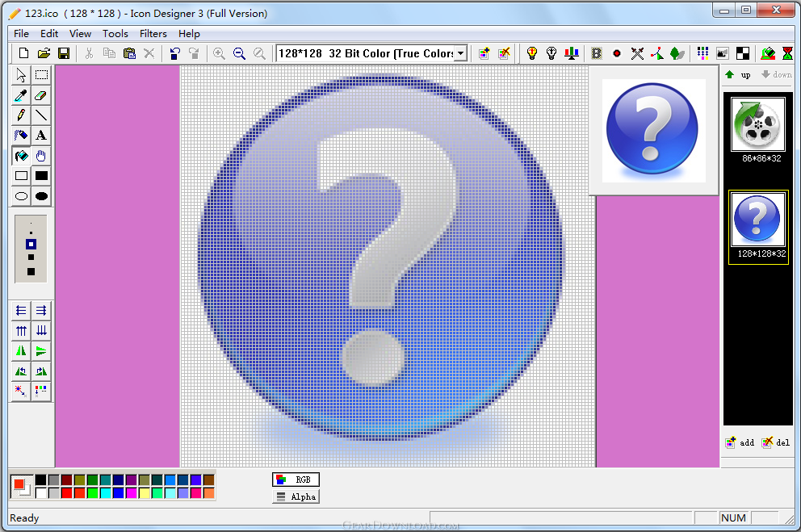This screenshot has height=532, width=801.
Task: Click the shift image up icon
Action: pos(21,331)
